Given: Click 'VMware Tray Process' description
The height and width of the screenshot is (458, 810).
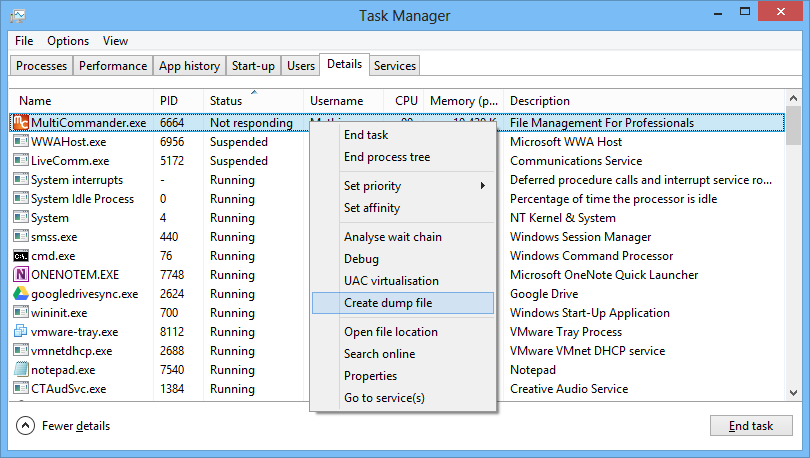Looking at the screenshot, I should click(566, 331).
